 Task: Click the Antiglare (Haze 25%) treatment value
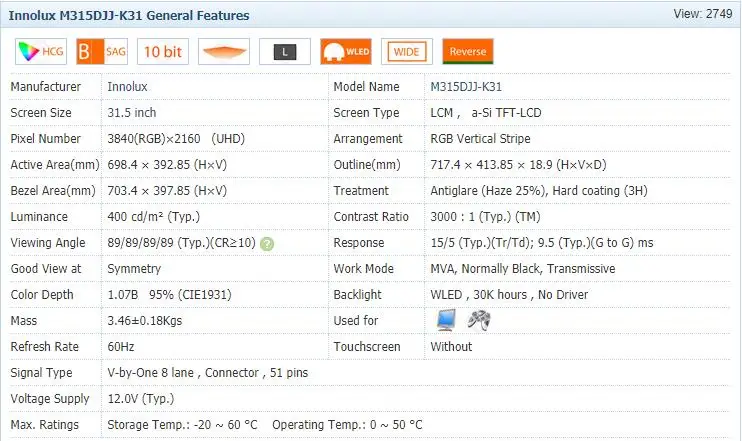coord(539,191)
